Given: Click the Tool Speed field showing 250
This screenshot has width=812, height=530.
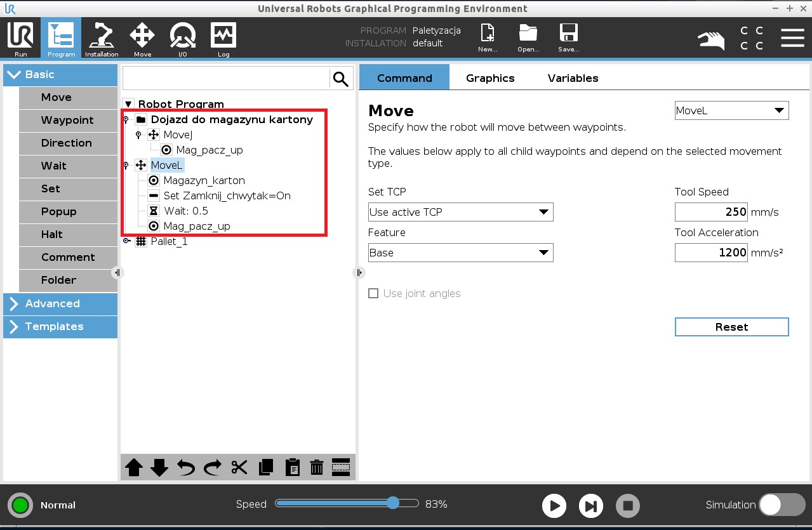Looking at the screenshot, I should point(711,212).
